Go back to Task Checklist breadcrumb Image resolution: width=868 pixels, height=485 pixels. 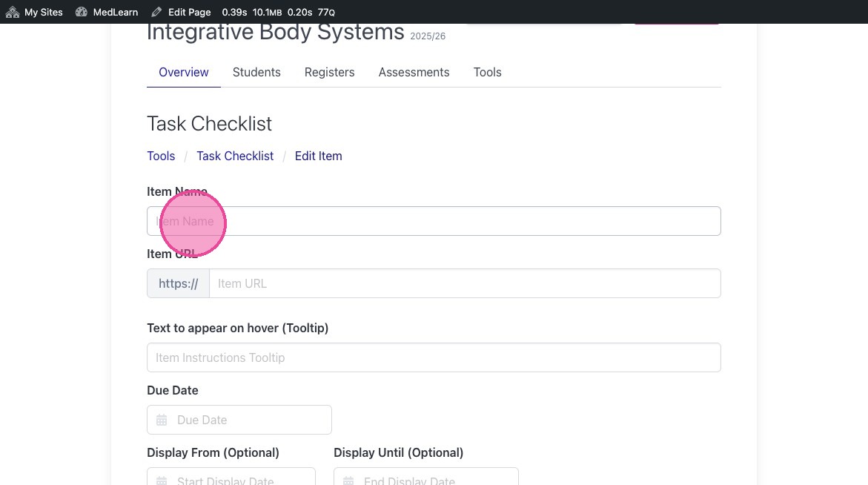pyautogui.click(x=235, y=156)
